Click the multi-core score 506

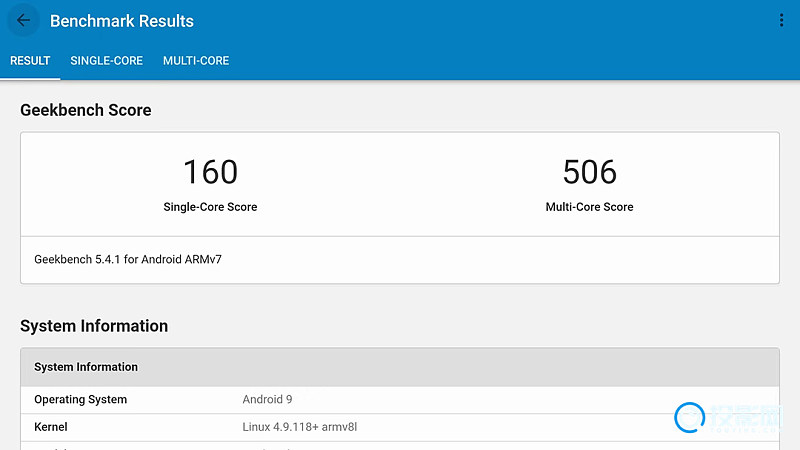click(x=589, y=172)
